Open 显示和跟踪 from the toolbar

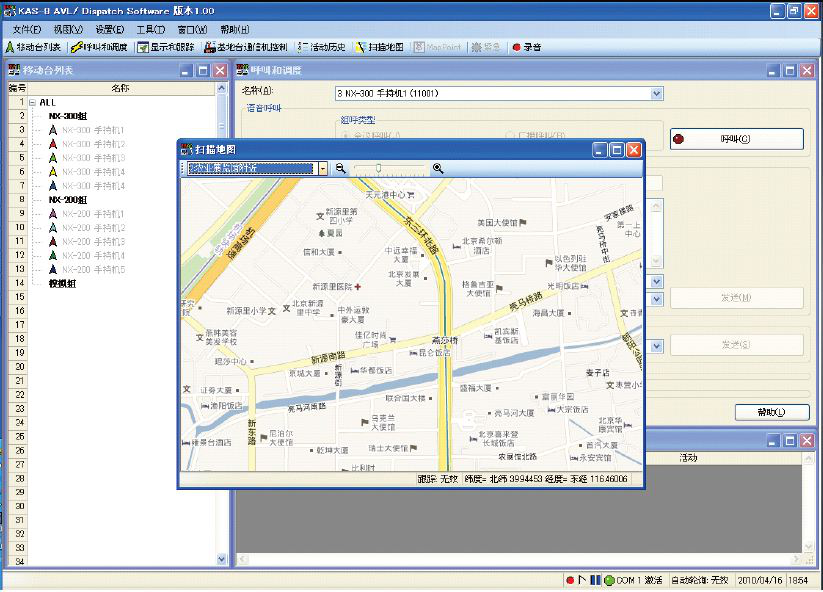pos(166,47)
